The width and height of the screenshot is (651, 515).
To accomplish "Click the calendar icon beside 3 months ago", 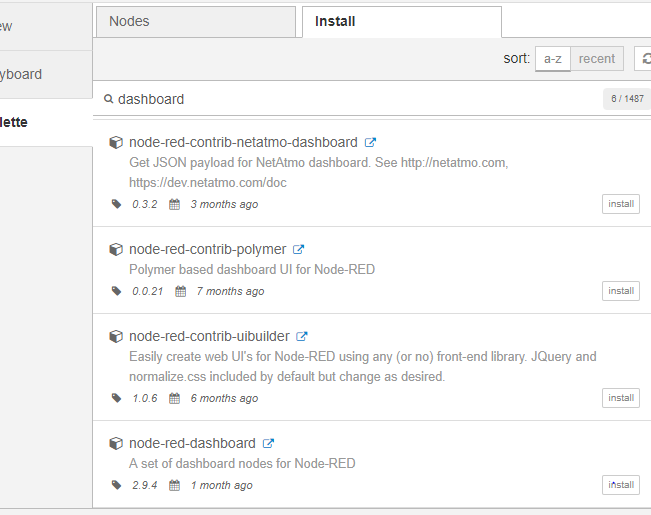I will [174, 204].
